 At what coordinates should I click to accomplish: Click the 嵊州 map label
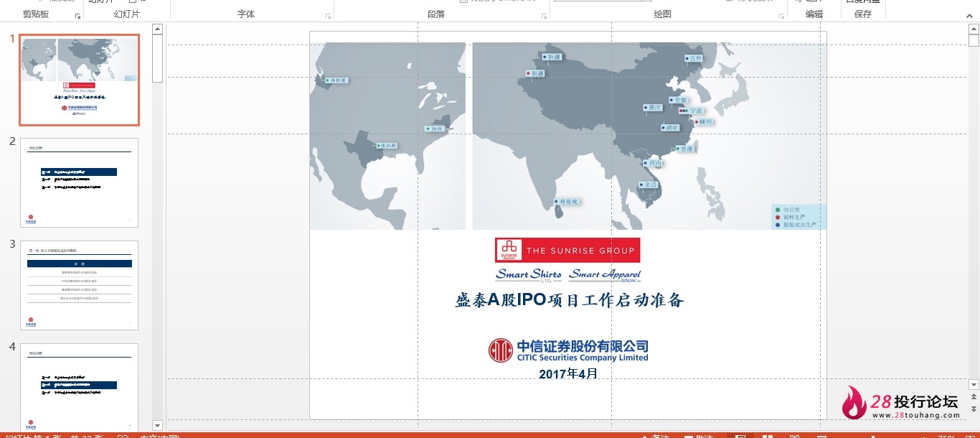tap(705, 122)
